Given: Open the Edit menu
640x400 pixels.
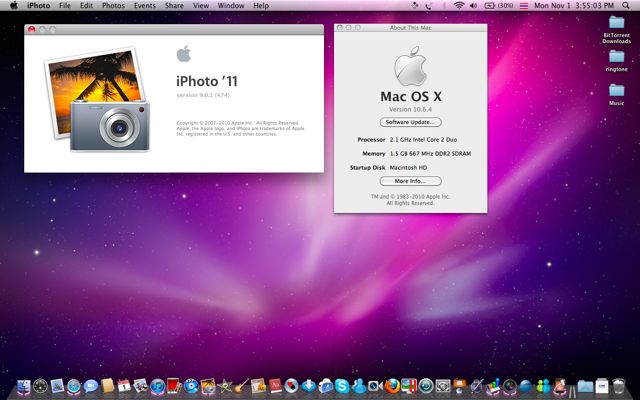Looking at the screenshot, I should tap(86, 6).
